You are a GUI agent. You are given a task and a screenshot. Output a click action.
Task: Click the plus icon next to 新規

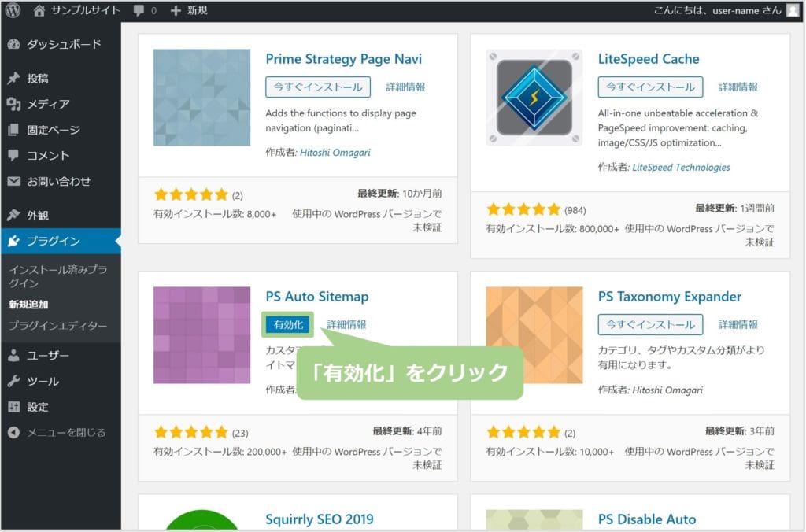(x=176, y=11)
